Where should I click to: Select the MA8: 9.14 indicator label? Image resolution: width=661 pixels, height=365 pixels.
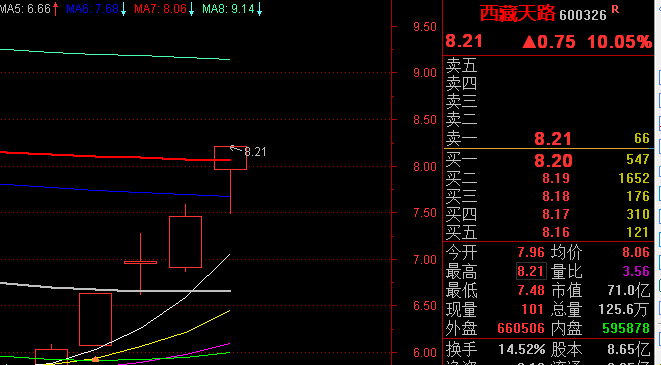228,9
